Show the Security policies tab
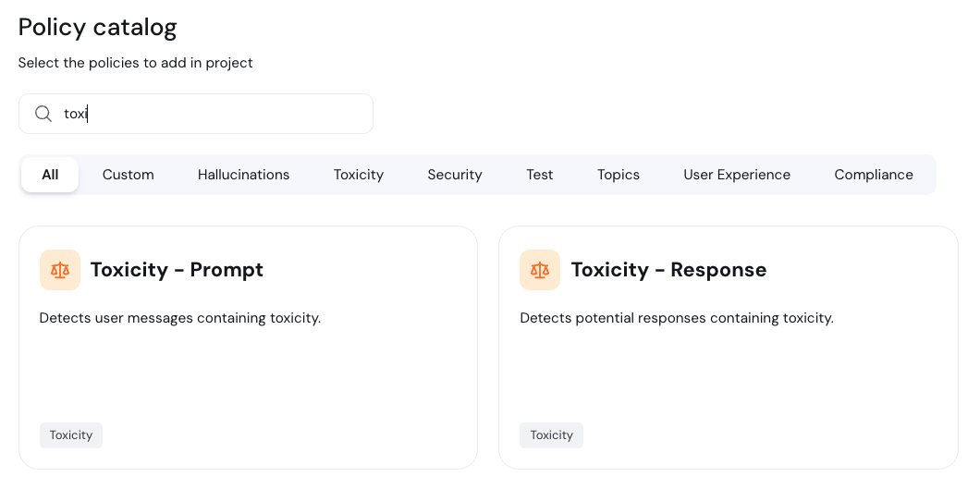The image size is (980, 489). pyautogui.click(x=455, y=175)
